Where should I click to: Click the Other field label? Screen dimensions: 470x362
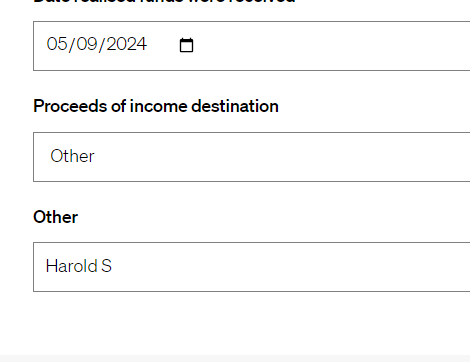tap(55, 217)
